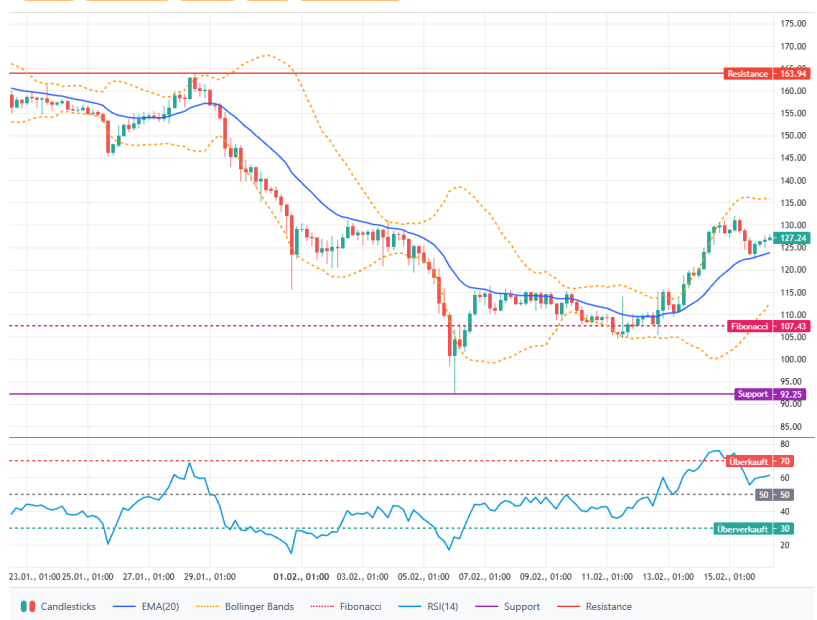Click the bold 01.02., 01:00 date label

[x=301, y=577]
